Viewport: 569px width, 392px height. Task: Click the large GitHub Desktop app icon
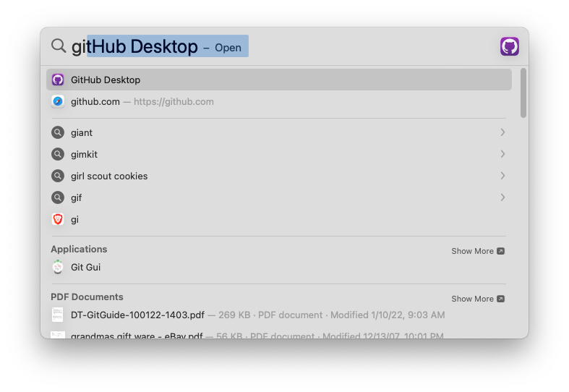pyautogui.click(x=510, y=46)
